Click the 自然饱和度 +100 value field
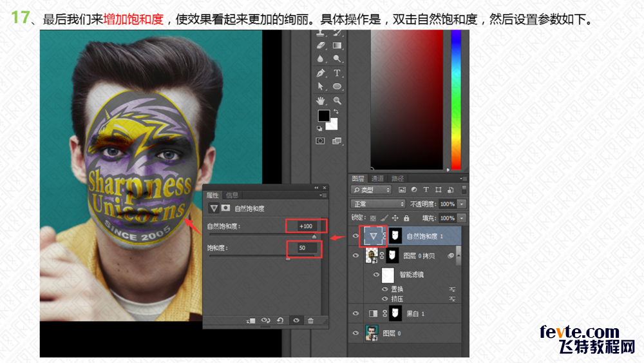This screenshot has width=644, height=363. point(306,226)
